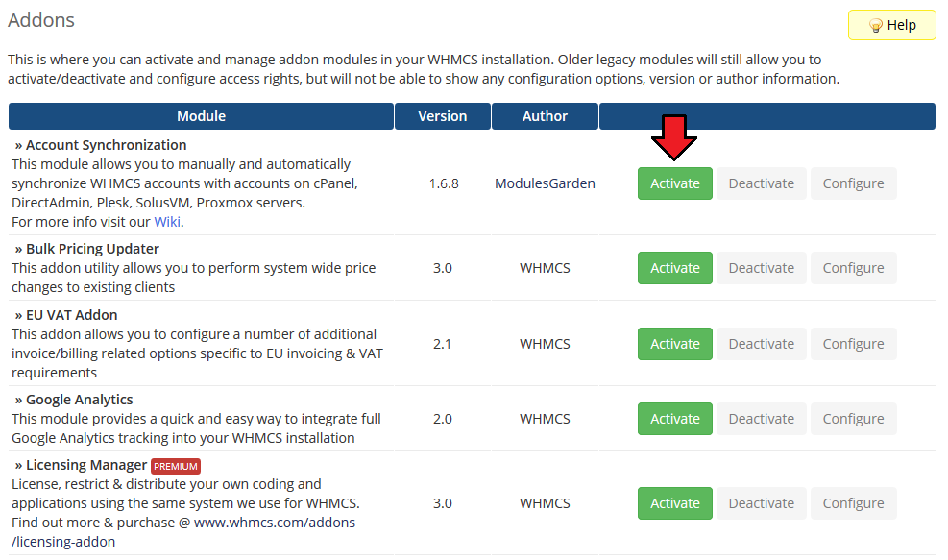Click Deactivate for Account Synchronization
Image resolution: width=948 pixels, height=560 pixels.
[x=761, y=183]
